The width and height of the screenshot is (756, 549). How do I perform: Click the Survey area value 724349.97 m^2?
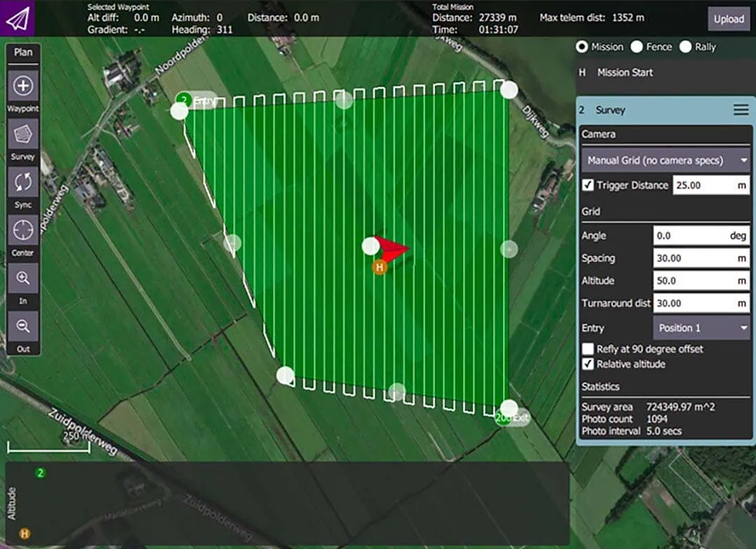tap(680, 407)
